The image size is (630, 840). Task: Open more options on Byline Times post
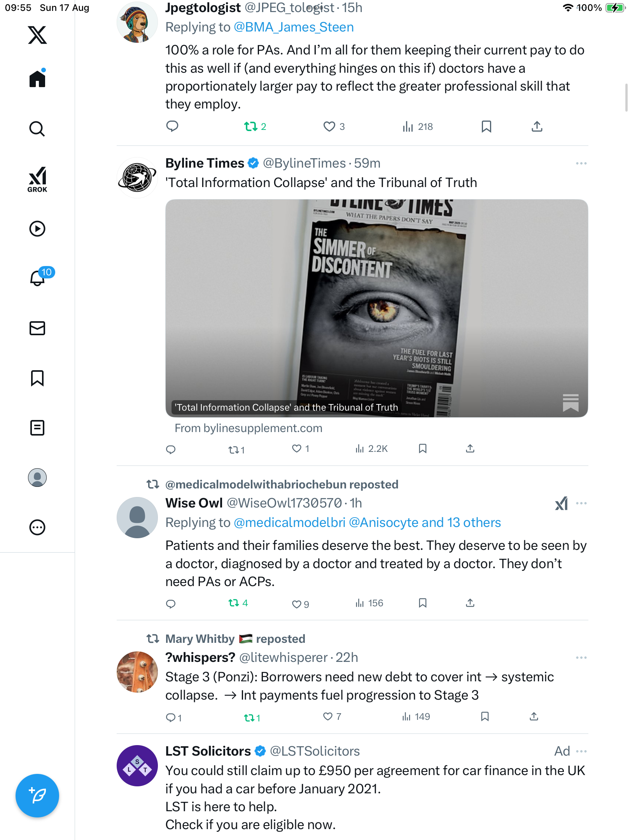581,163
